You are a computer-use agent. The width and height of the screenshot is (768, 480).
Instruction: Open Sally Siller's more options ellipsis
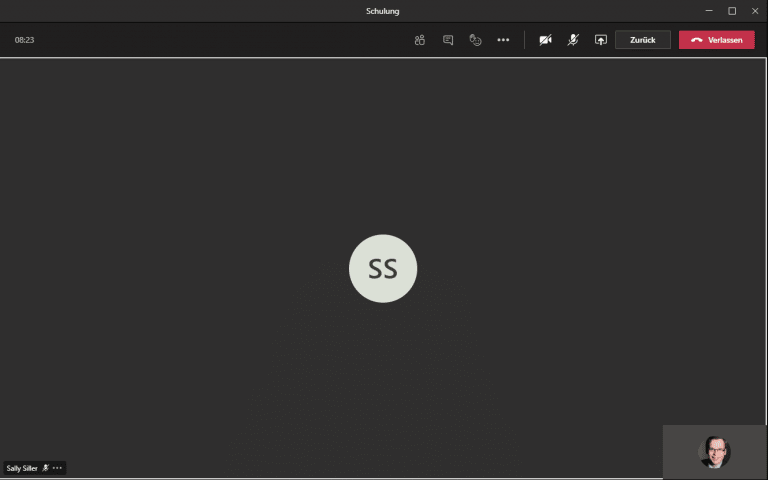pos(57,468)
